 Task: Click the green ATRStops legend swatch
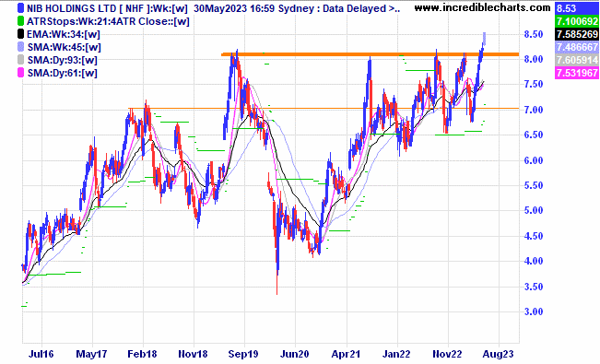pos(20,21)
